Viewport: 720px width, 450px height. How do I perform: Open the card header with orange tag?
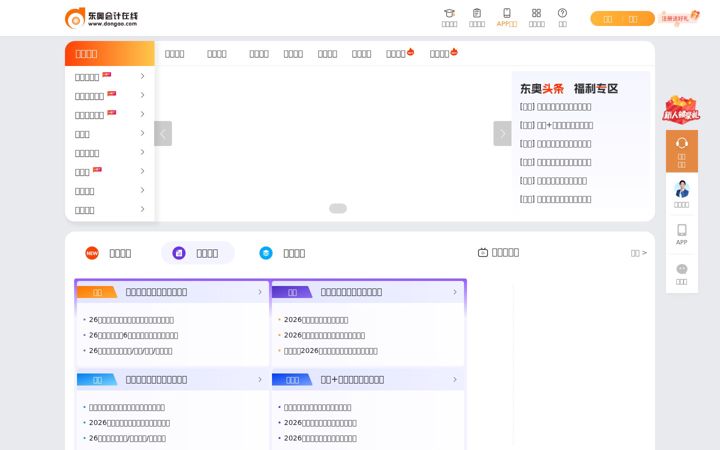(172, 292)
